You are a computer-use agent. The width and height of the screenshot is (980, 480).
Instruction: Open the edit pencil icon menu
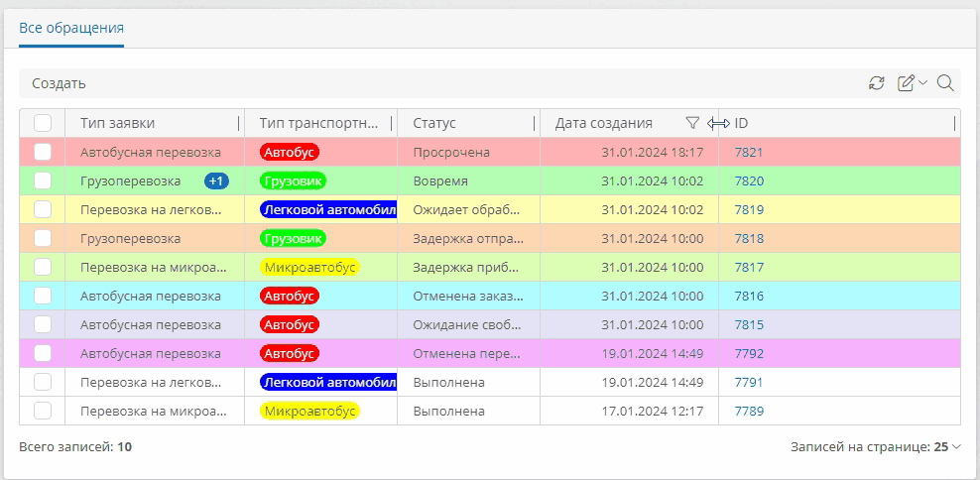point(906,83)
